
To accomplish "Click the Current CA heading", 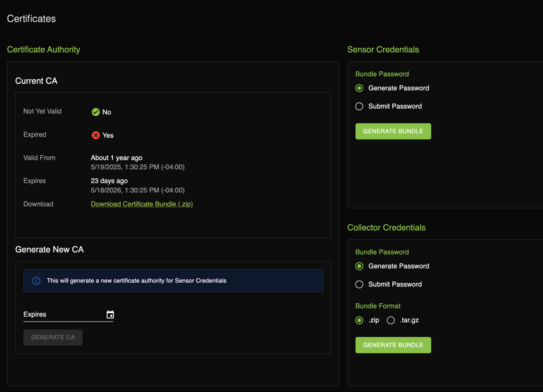I will pyautogui.click(x=36, y=80).
